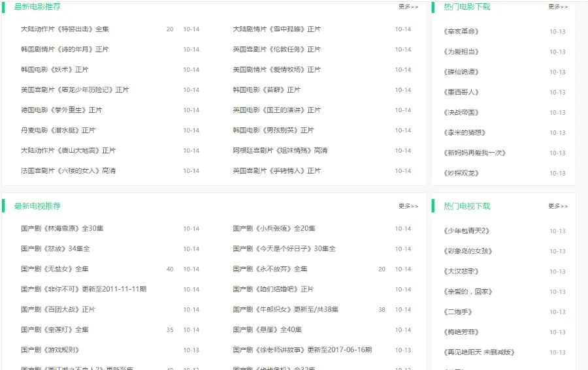Open 国产剧《游戏规则》

[50, 350]
